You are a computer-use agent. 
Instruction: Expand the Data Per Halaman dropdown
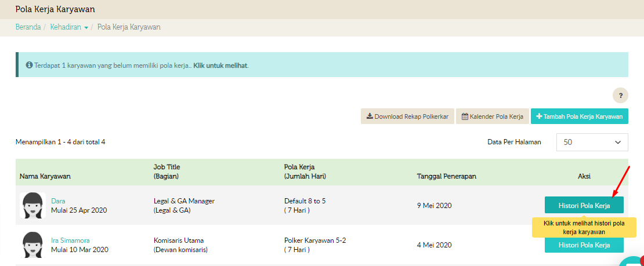[x=592, y=142]
